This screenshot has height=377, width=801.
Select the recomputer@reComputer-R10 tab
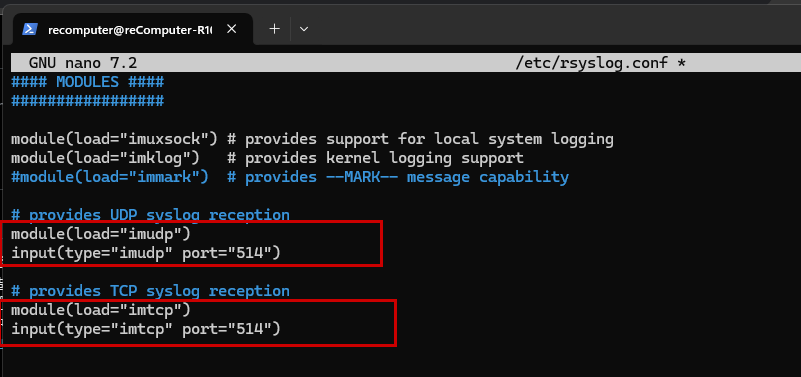132,30
